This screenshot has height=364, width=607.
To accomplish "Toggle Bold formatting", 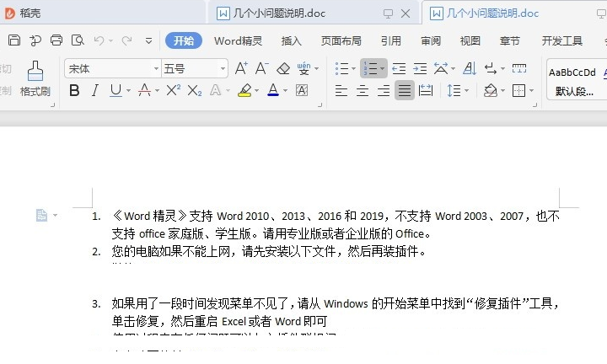I will point(74,90).
